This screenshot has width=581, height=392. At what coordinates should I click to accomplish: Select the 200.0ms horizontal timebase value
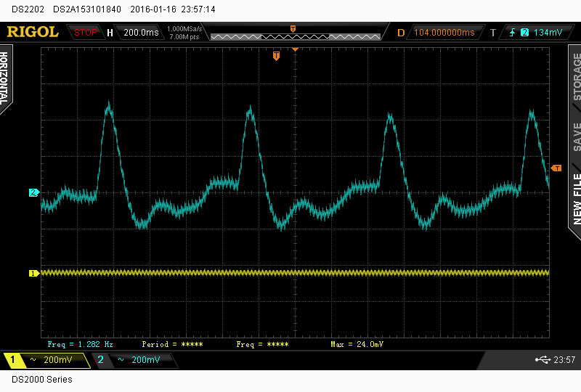point(141,33)
